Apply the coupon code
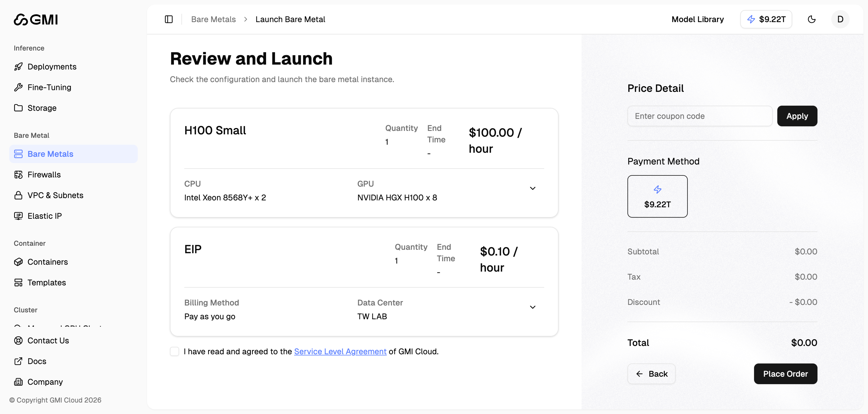Image resolution: width=868 pixels, height=414 pixels. pyautogui.click(x=797, y=116)
